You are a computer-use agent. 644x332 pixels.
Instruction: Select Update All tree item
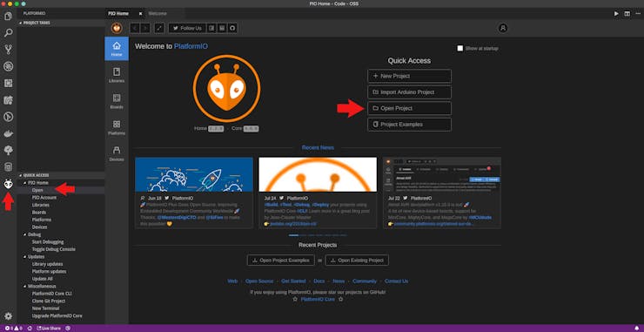point(42,279)
